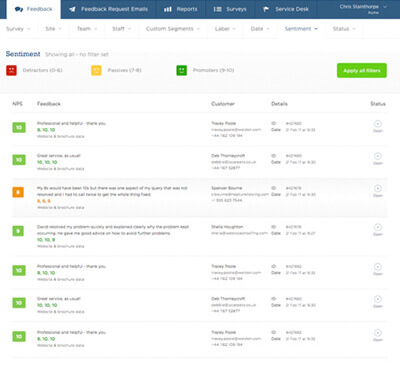The width and height of the screenshot is (400, 368).
Task: Click the ID number in Spencer Bourne's row
Action: pyautogui.click(x=293, y=188)
